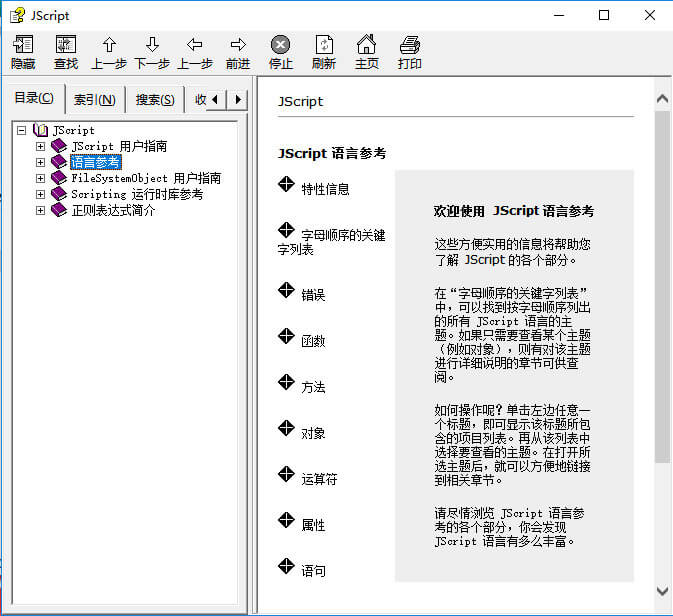This screenshot has width=673, height=616.
Task: Click the 刷新 (Refresh) toolbar icon
Action: point(324,45)
